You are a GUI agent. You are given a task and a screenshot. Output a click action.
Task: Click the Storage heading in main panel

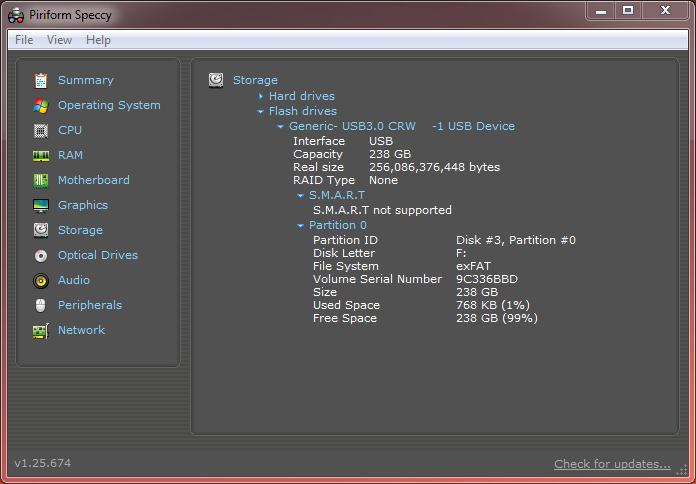[x=255, y=80]
